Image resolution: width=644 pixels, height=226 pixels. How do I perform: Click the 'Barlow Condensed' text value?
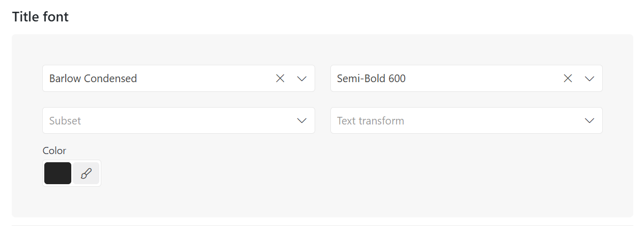[93, 78]
